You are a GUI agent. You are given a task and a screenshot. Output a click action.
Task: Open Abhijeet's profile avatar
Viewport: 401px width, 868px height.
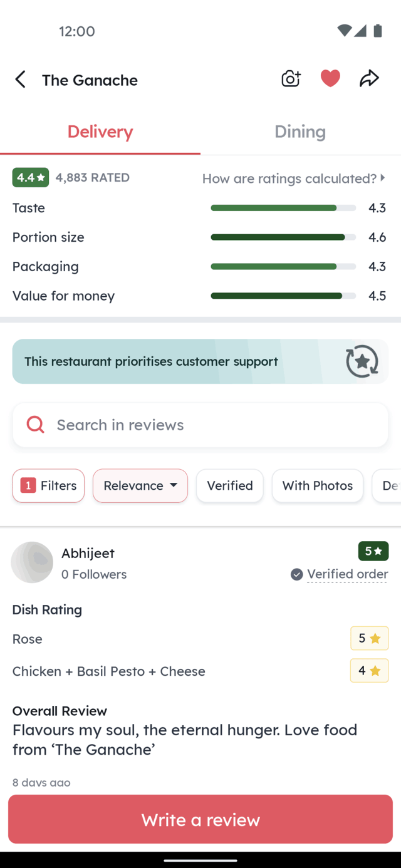point(32,562)
